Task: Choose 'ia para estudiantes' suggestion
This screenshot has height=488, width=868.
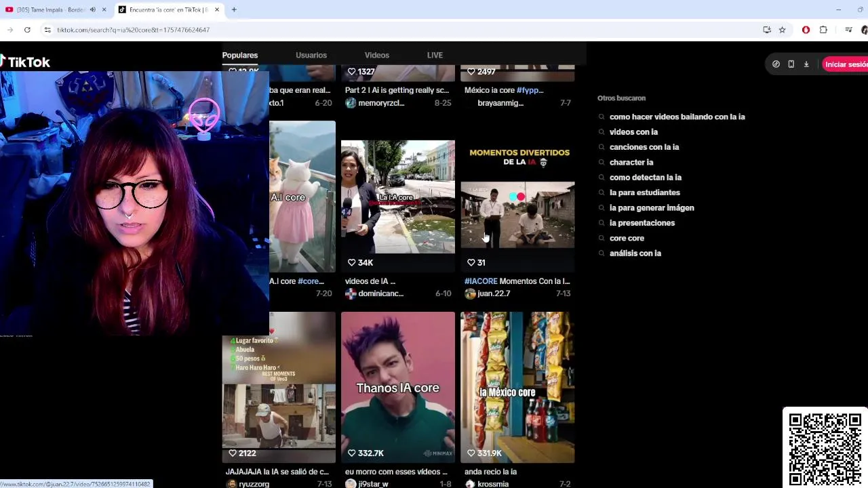Action: (x=645, y=192)
